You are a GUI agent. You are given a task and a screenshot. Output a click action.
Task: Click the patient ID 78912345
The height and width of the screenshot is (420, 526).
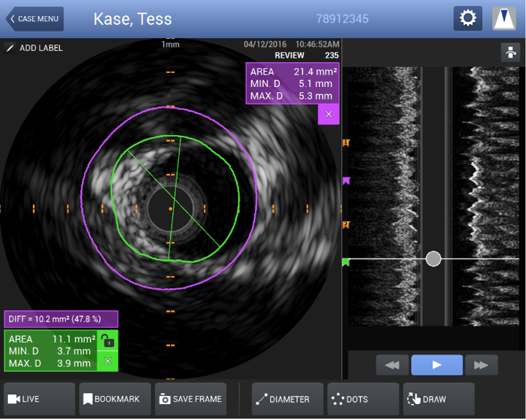[342, 19]
